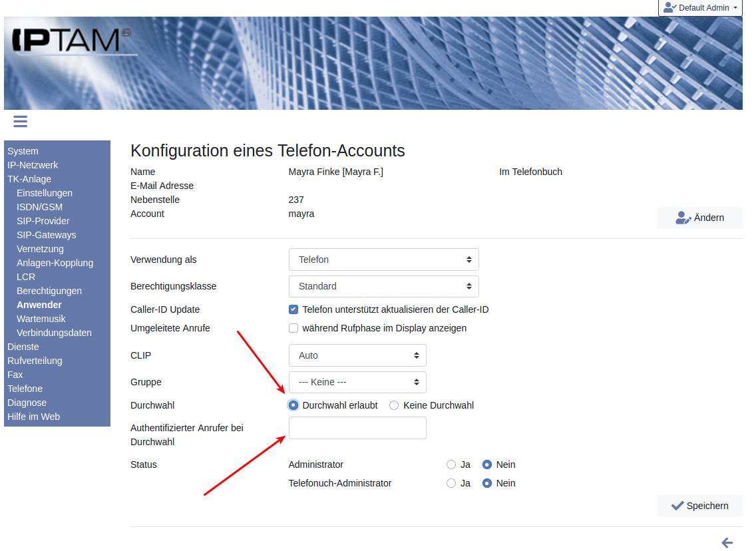This screenshot has height=551, width=756.
Task: Select Keine Durchwahl radio option
Action: [394, 405]
